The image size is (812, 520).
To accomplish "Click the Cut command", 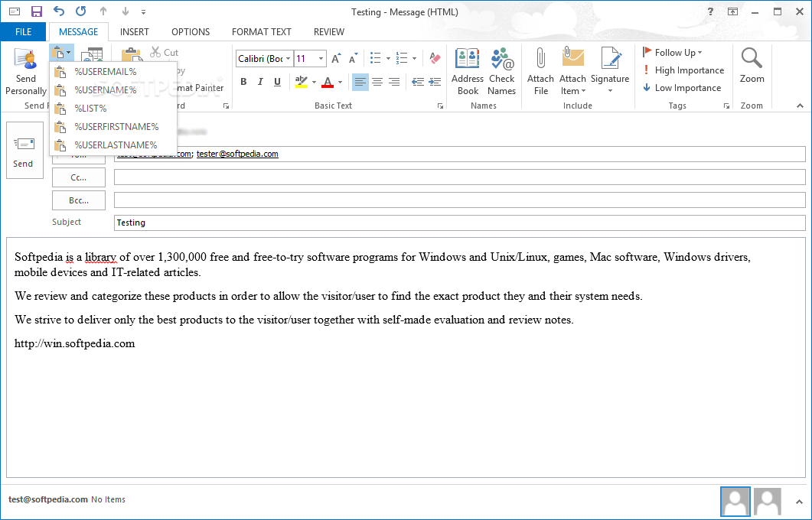I will click(165, 52).
